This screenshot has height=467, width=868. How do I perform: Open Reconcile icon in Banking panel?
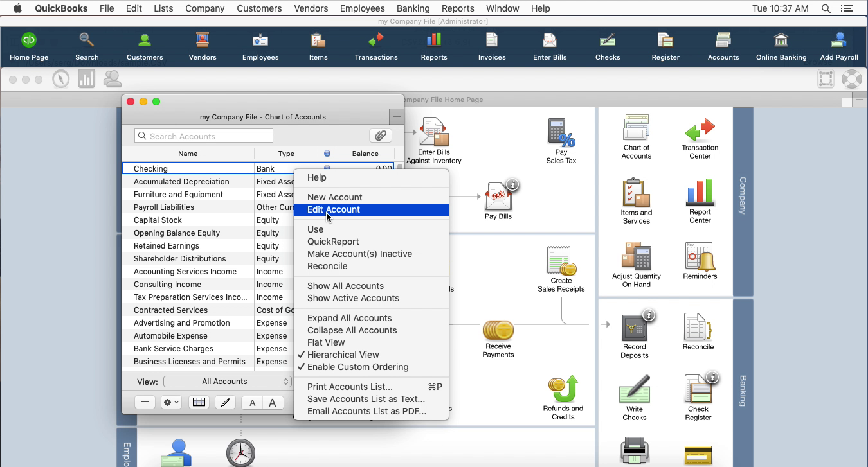click(698, 332)
